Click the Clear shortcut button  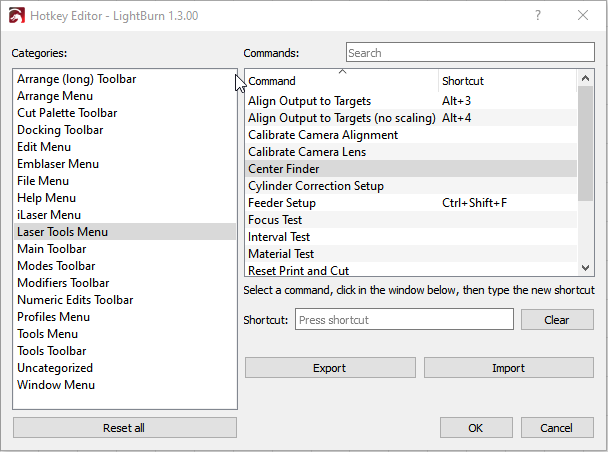click(557, 319)
